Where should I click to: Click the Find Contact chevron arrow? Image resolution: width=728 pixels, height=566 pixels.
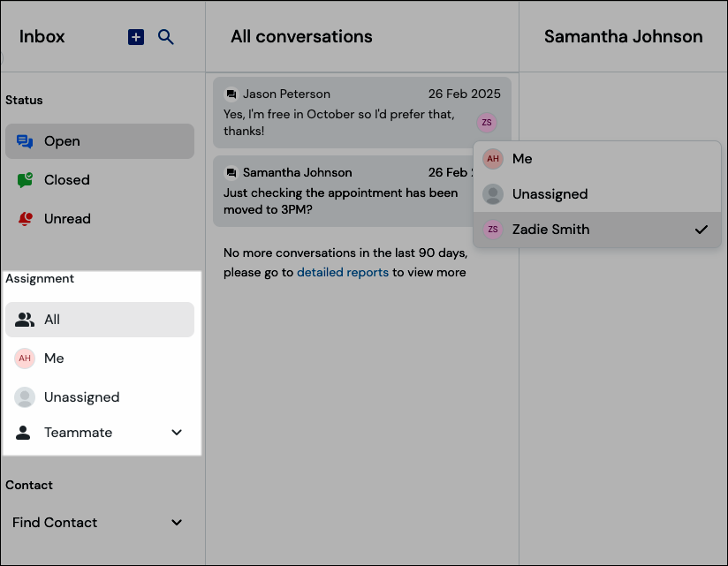[177, 523]
